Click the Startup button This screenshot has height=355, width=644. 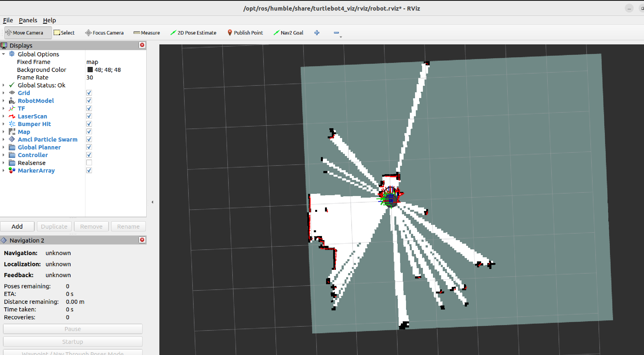coord(73,342)
